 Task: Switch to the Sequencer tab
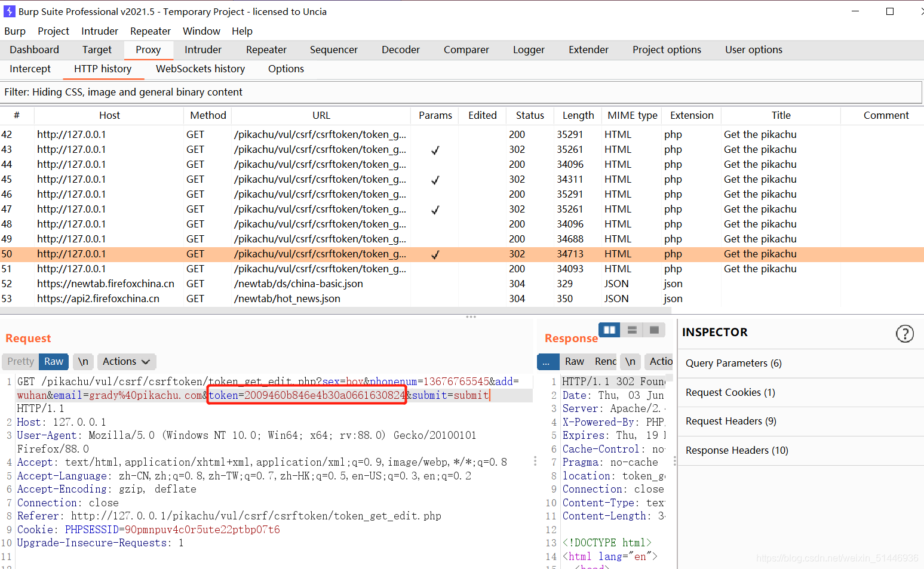[x=334, y=50]
